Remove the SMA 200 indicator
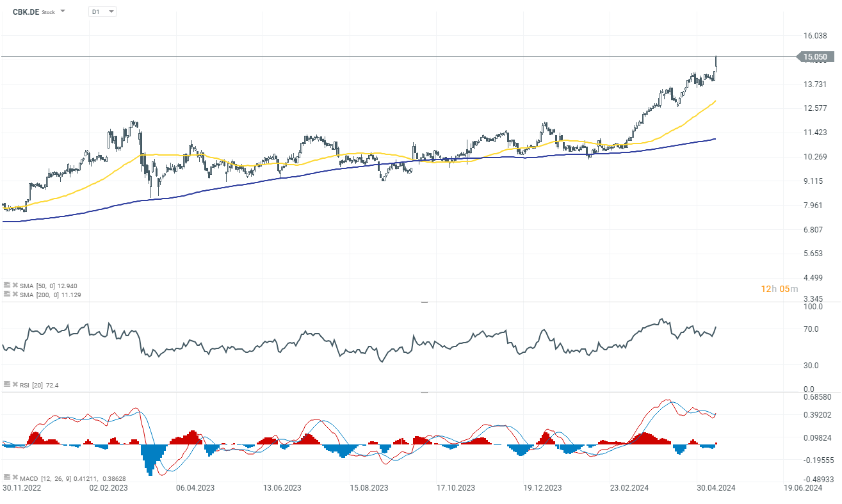The image size is (842, 504). click(14, 295)
